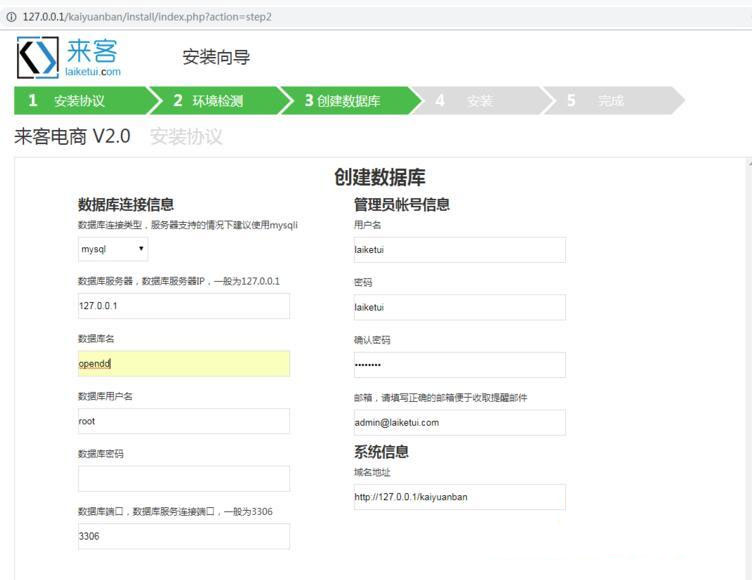Click the database port 3306 field
Viewport: 752px width, 580px height.
[184, 536]
